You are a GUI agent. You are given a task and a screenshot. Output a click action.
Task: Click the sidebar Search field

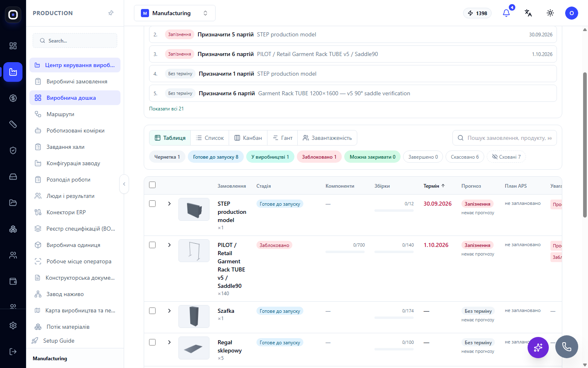click(75, 40)
